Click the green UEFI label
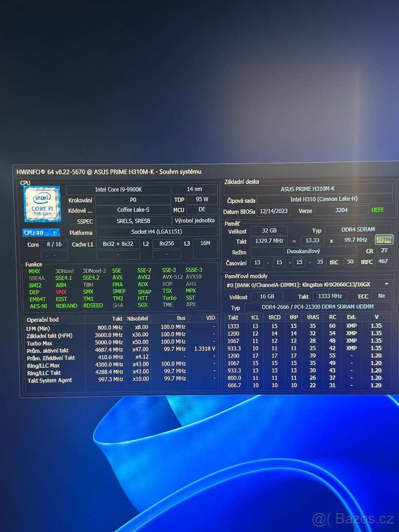The image size is (399, 532). pos(378,210)
